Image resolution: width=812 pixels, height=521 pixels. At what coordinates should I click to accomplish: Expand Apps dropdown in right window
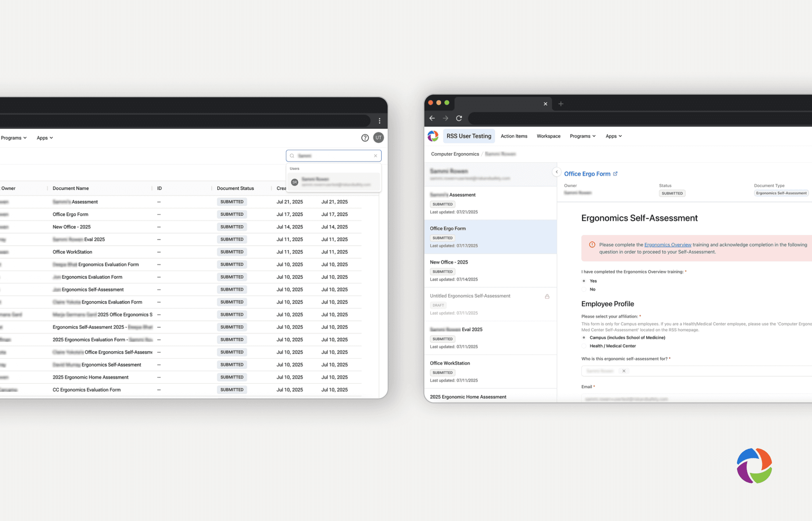pos(614,136)
